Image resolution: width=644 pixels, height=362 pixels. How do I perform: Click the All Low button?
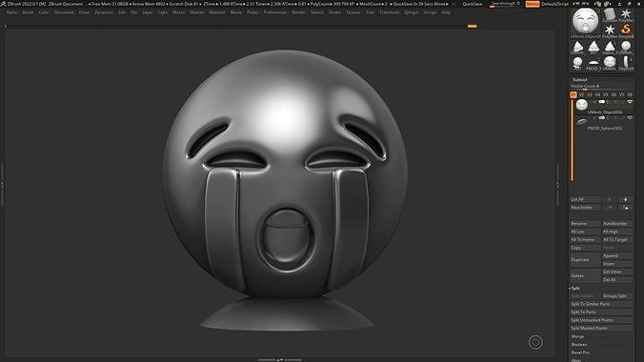point(585,231)
